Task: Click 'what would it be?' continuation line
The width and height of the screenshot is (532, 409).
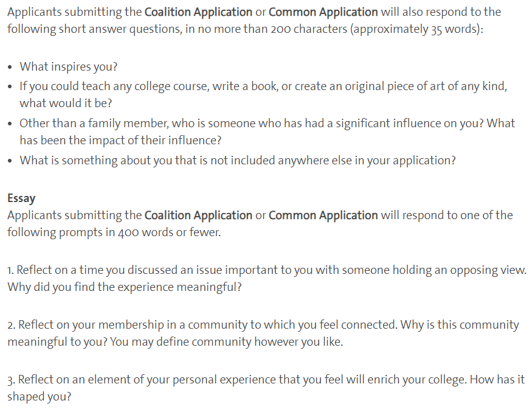Action: 66,103
